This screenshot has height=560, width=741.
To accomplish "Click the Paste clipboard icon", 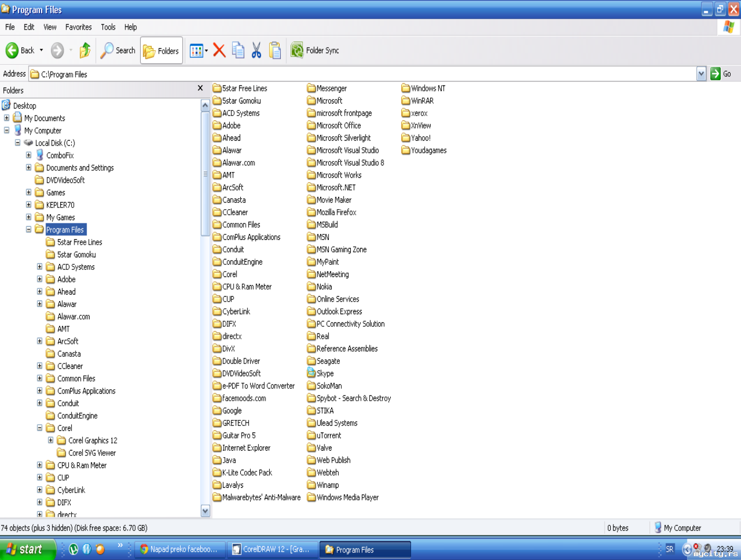I will tap(275, 50).
